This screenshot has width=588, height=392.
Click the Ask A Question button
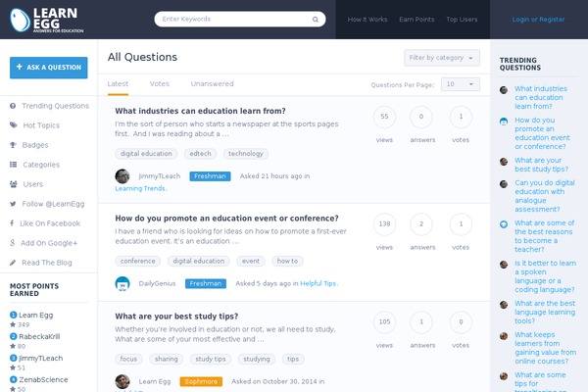[49, 68]
